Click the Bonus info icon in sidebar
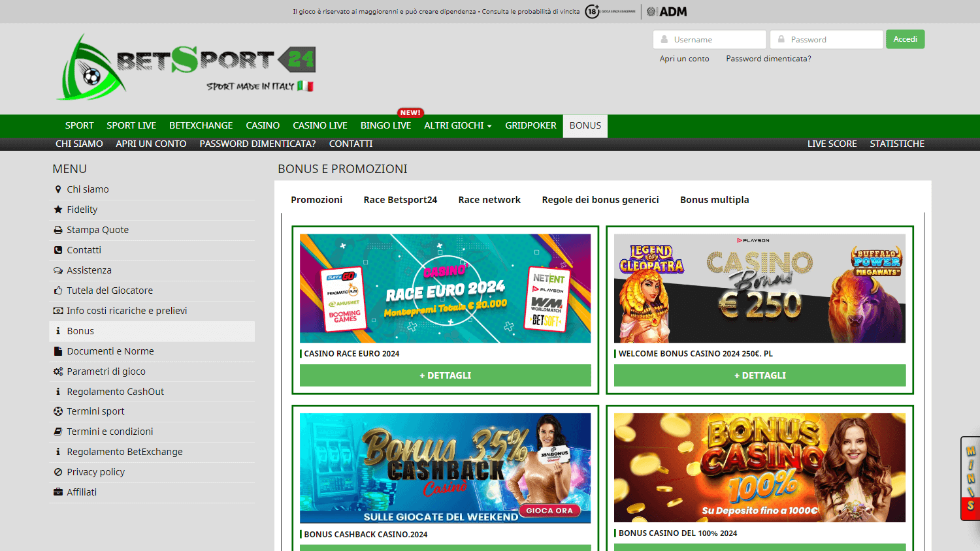The width and height of the screenshot is (980, 551). 58,331
